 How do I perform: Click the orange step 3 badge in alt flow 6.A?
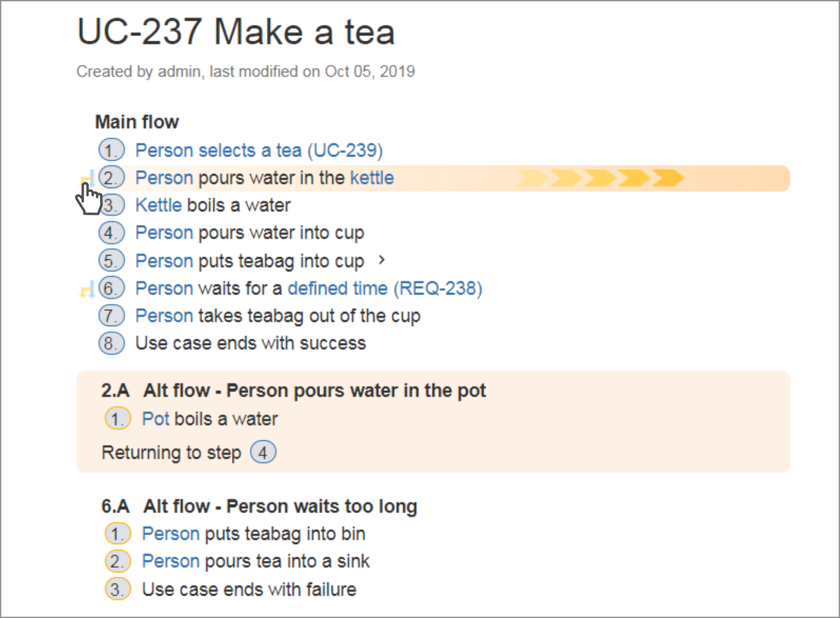pyautogui.click(x=118, y=589)
